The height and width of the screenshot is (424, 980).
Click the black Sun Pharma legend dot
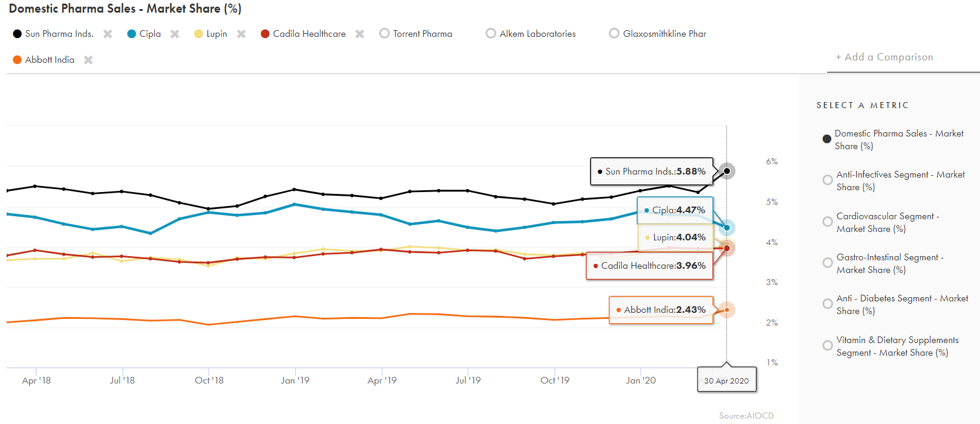[x=18, y=34]
